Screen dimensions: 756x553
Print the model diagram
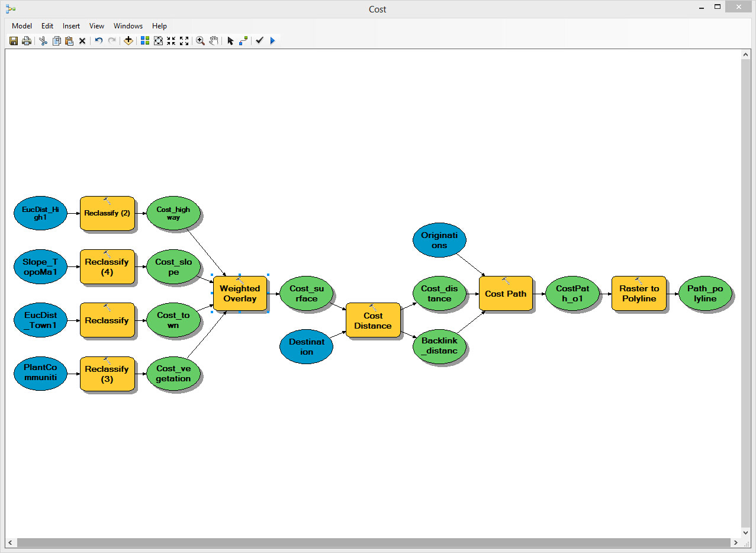point(27,41)
